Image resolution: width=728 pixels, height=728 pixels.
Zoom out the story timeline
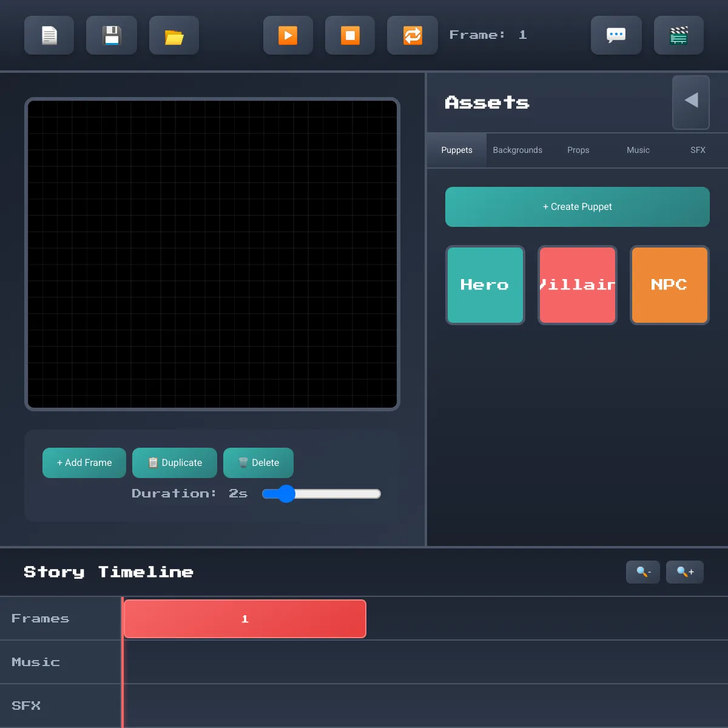tap(643, 572)
